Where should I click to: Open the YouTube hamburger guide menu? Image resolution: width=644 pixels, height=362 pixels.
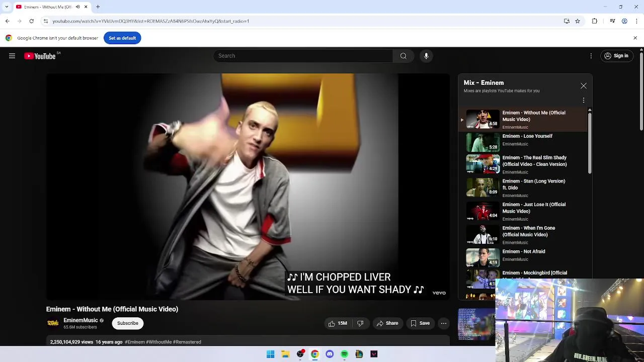12,56
